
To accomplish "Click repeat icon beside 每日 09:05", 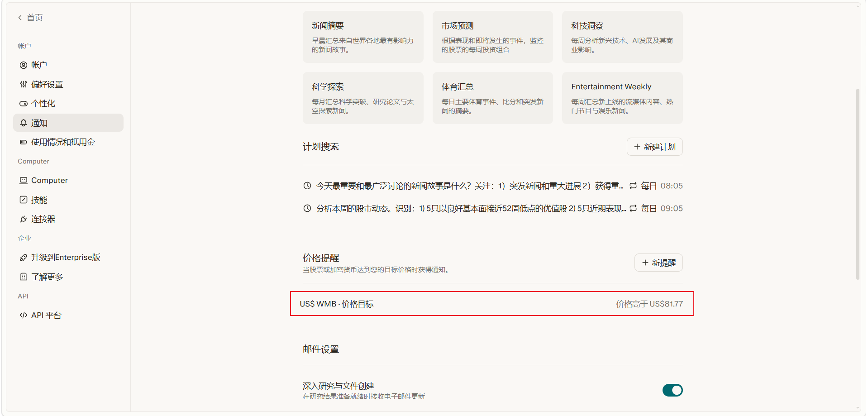I will pos(633,208).
